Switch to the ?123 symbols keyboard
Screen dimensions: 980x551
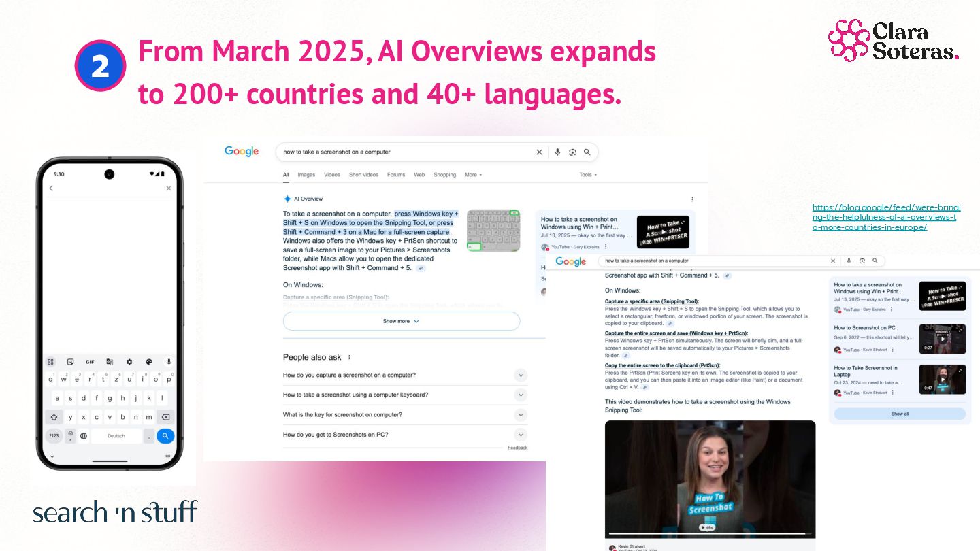click(x=54, y=436)
